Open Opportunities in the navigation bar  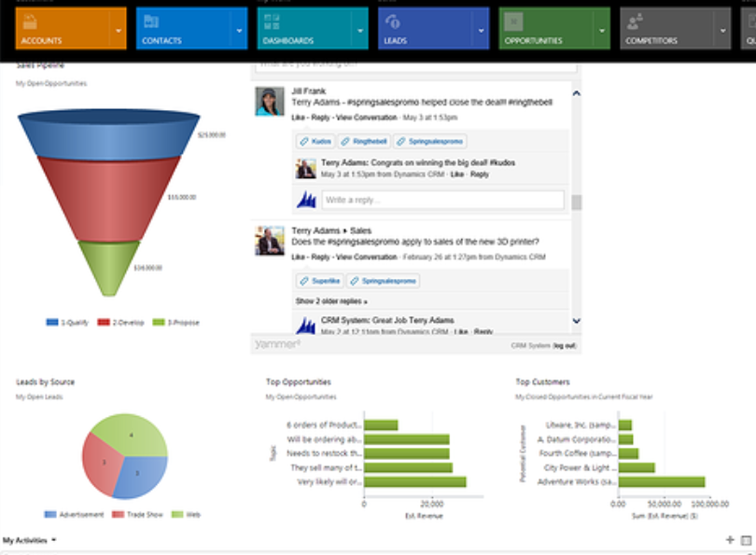point(555,28)
